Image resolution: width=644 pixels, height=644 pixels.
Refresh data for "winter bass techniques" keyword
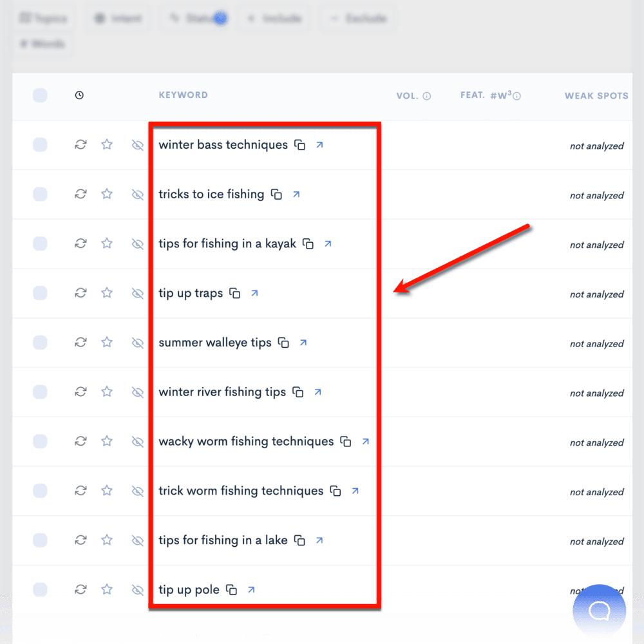point(80,144)
